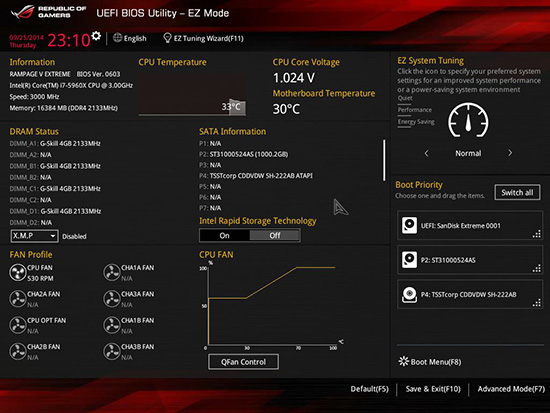
Task: Open the date and time settings gear
Action: click(x=96, y=36)
